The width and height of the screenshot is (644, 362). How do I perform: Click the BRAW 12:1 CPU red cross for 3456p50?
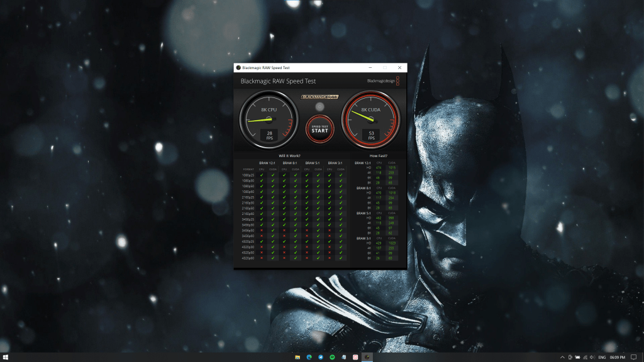pyautogui.click(x=262, y=230)
